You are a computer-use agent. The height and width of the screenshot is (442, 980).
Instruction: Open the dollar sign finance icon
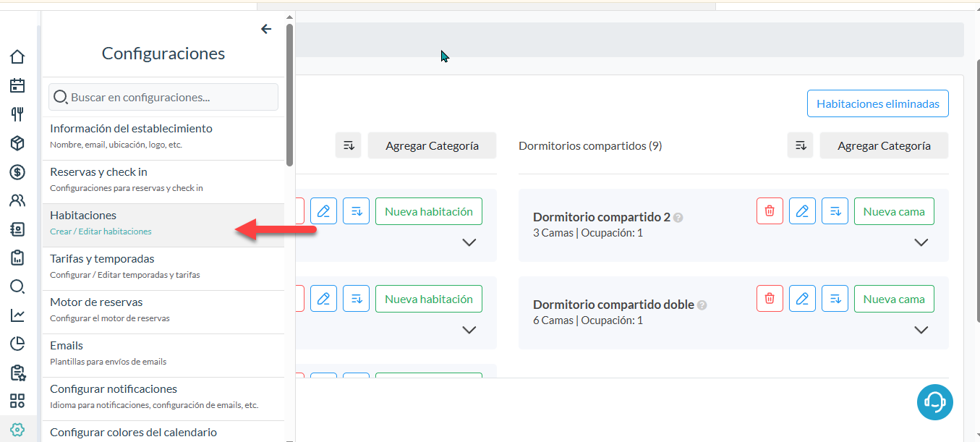coord(17,172)
